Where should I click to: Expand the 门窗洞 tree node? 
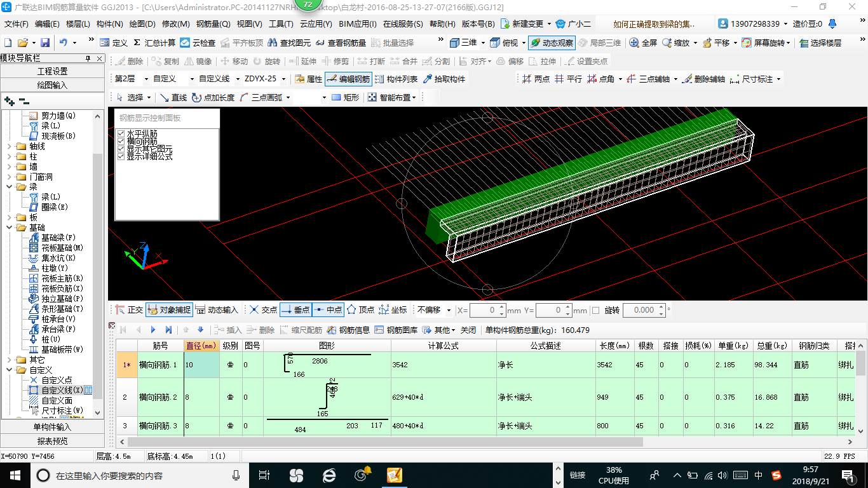point(8,177)
